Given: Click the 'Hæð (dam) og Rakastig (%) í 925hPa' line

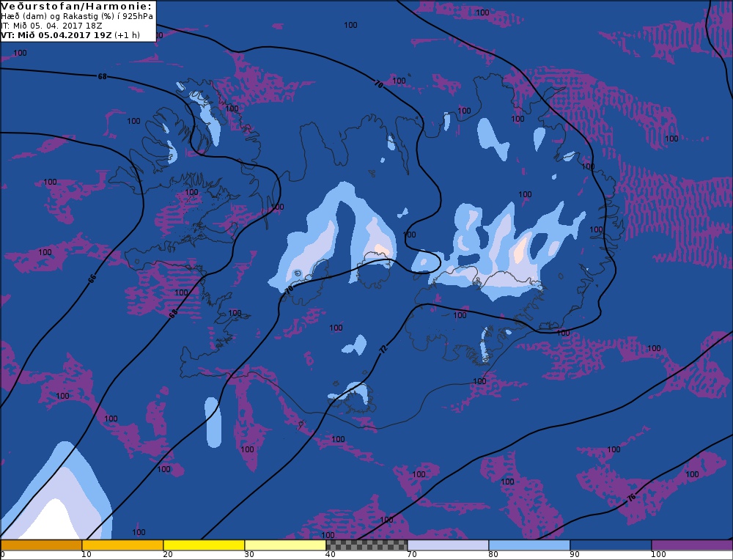Looking at the screenshot, I should point(77,16).
